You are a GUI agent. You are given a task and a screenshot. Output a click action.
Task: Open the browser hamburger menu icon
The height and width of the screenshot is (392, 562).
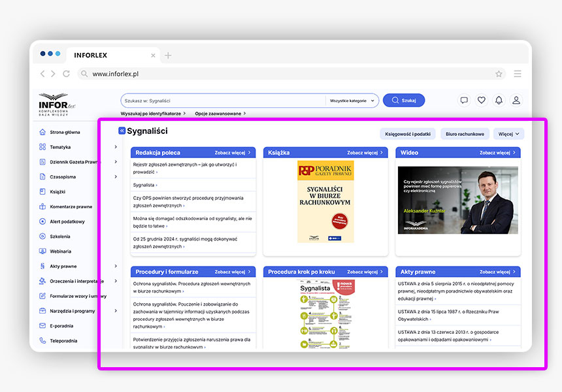click(x=518, y=74)
